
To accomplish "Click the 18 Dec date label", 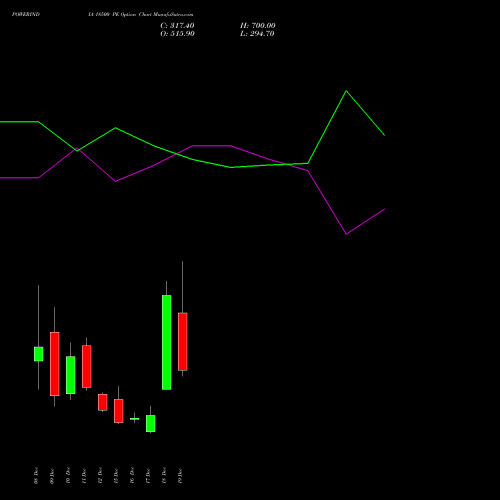I will click(164, 476).
